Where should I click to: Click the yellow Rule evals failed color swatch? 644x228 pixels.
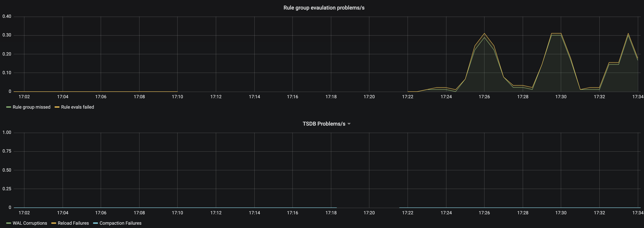point(57,107)
